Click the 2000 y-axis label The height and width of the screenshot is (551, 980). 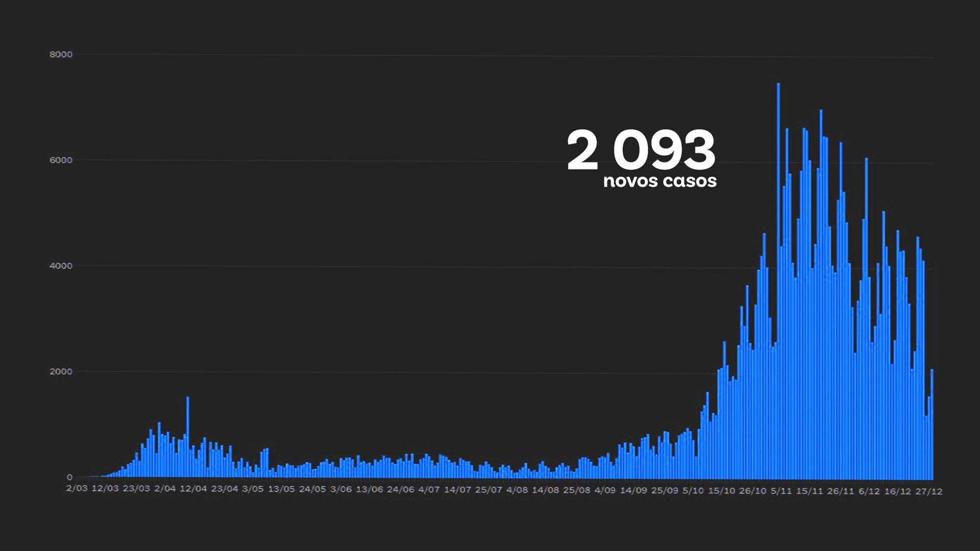61,371
